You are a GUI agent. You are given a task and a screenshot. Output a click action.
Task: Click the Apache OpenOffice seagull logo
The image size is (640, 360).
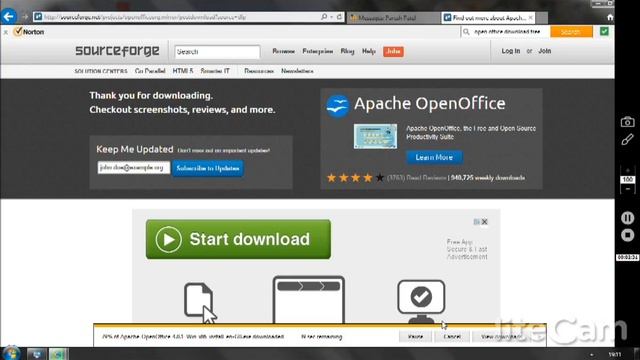[x=338, y=106]
